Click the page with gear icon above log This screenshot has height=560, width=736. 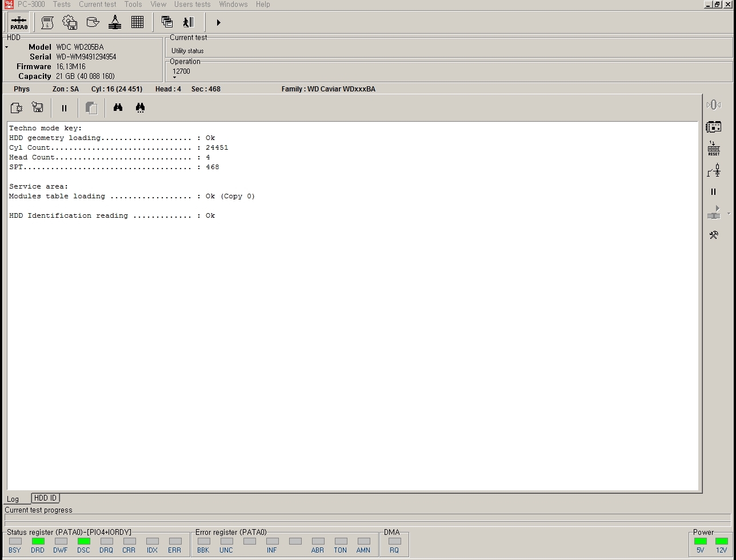click(x=17, y=107)
